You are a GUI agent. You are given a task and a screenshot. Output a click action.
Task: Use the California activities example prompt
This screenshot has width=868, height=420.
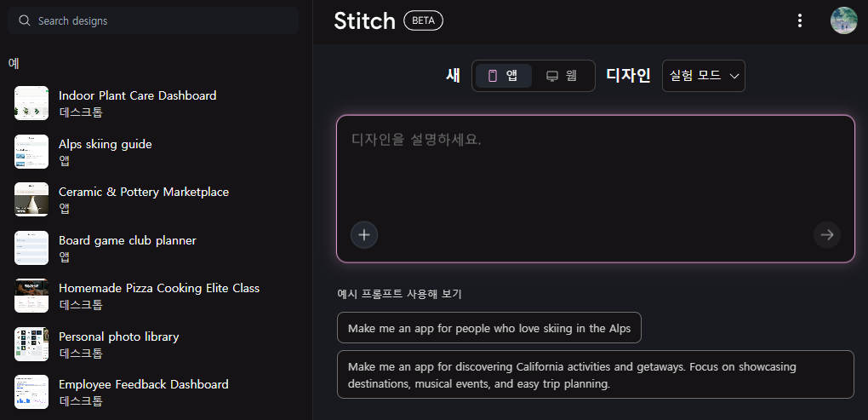coord(595,375)
